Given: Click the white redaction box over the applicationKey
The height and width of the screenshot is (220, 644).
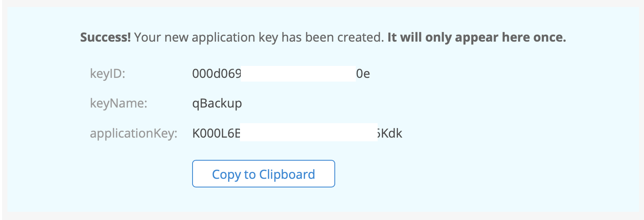Looking at the screenshot, I should (309, 132).
